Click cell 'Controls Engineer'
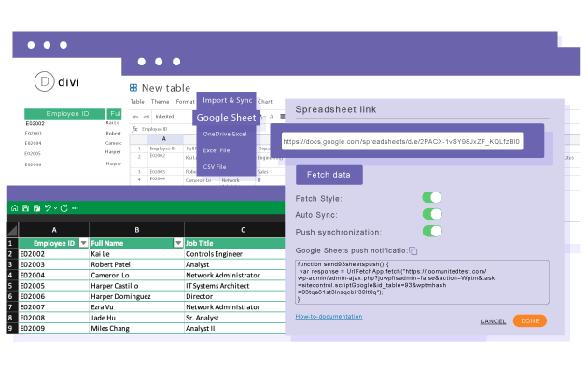Image resolution: width=588 pixels, height=370 pixels. click(235, 254)
